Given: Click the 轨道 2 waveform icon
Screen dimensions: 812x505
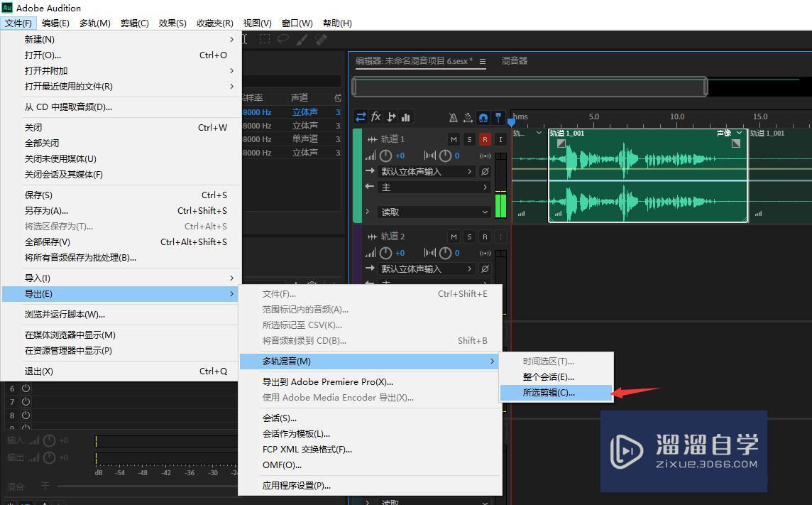Looking at the screenshot, I should click(x=372, y=237).
